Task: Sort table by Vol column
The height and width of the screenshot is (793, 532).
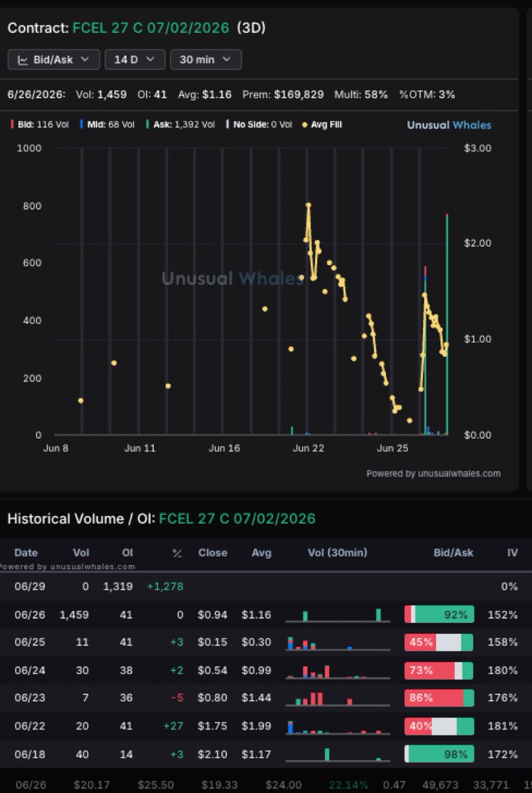Action: click(81, 552)
